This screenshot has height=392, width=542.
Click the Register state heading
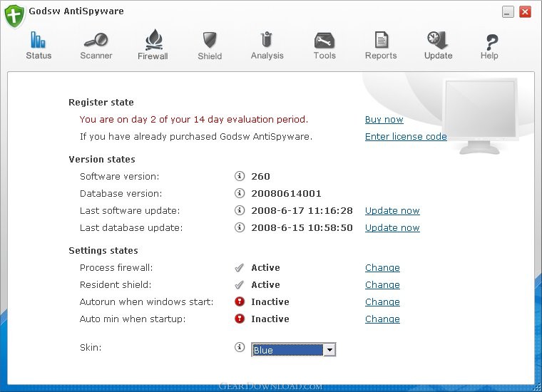tap(101, 102)
